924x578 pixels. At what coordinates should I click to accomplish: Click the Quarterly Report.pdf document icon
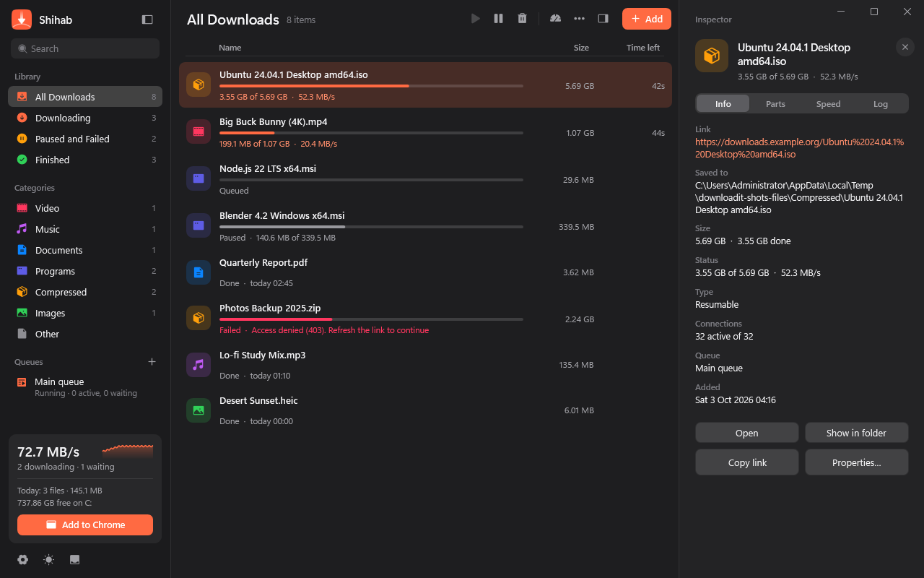tap(199, 272)
